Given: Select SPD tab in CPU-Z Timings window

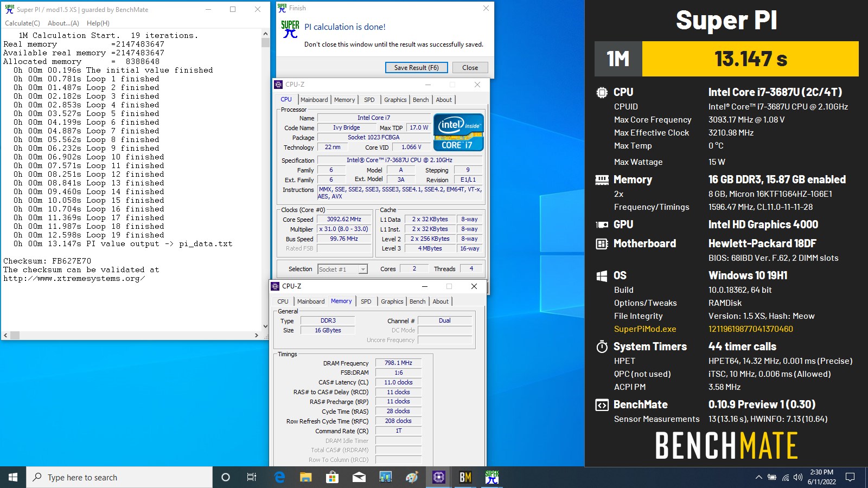Looking at the screenshot, I should point(366,301).
